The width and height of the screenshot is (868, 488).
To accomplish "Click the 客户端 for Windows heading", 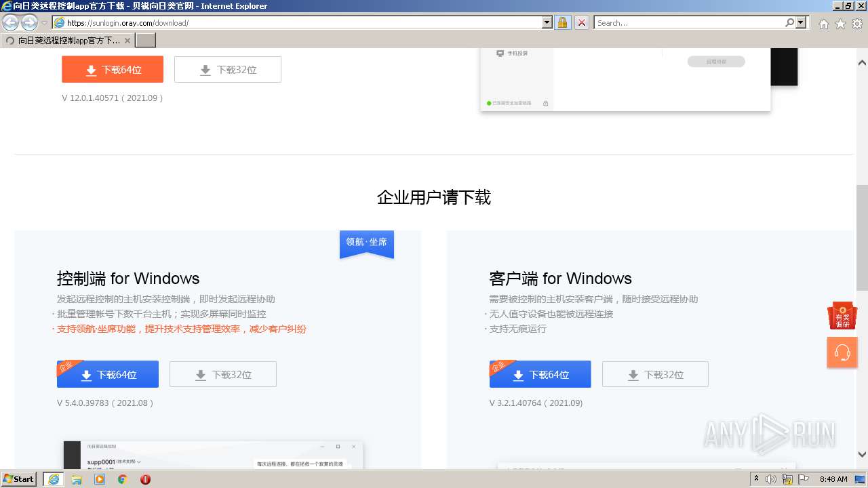I will (560, 279).
